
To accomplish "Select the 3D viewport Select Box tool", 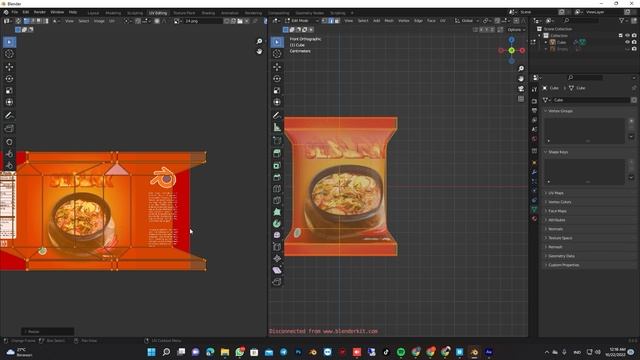I will tap(277, 42).
